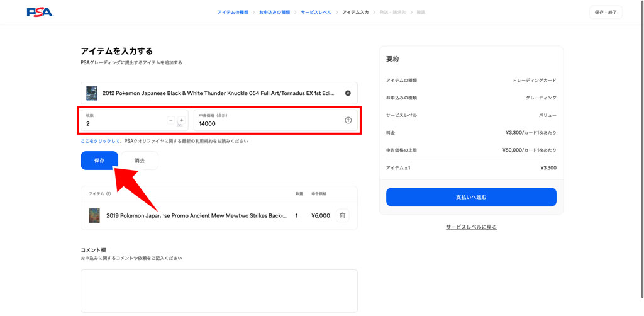Click into the コメント欄 text area
644x316 pixels.
[x=219, y=291]
